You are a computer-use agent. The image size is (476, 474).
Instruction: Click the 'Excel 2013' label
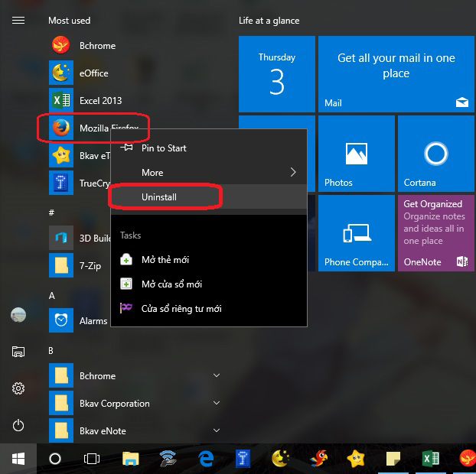100,100
